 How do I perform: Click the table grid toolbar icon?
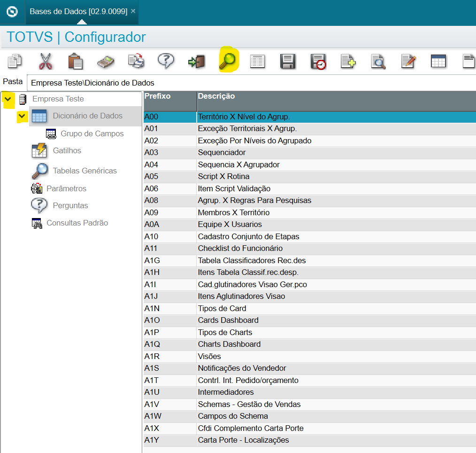tap(438, 62)
